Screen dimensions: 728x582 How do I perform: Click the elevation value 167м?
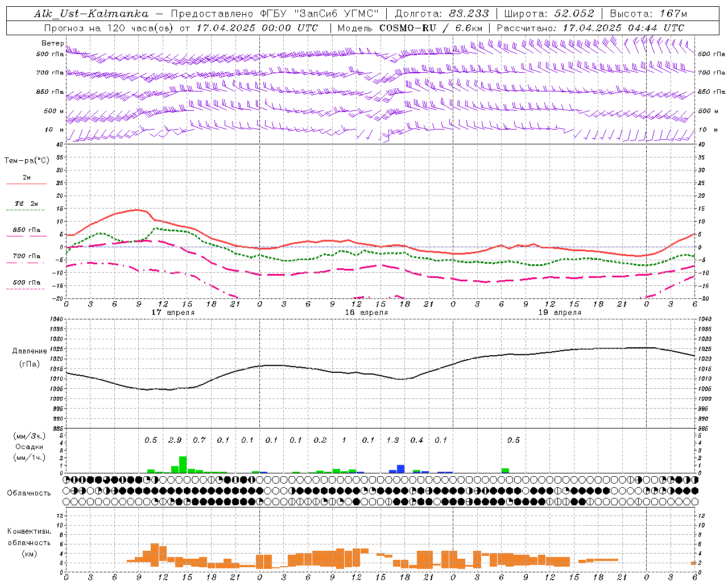tap(673, 14)
